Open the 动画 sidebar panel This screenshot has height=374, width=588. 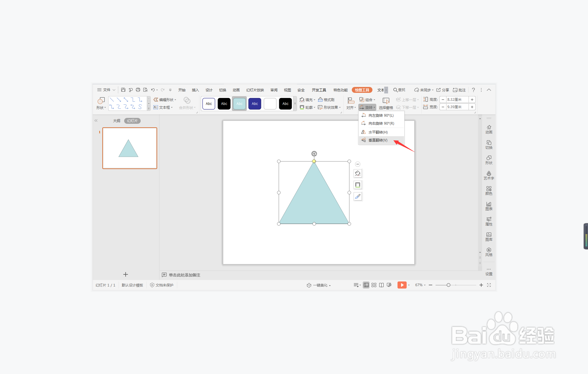[x=489, y=129]
